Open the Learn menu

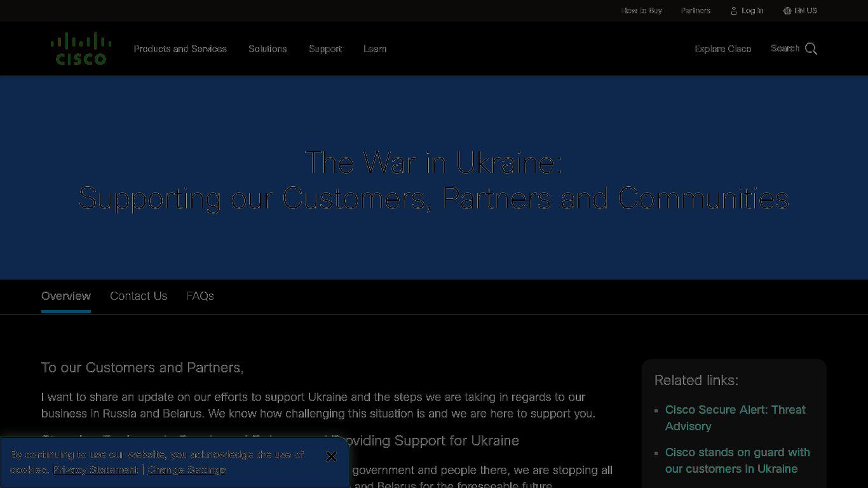[375, 49]
